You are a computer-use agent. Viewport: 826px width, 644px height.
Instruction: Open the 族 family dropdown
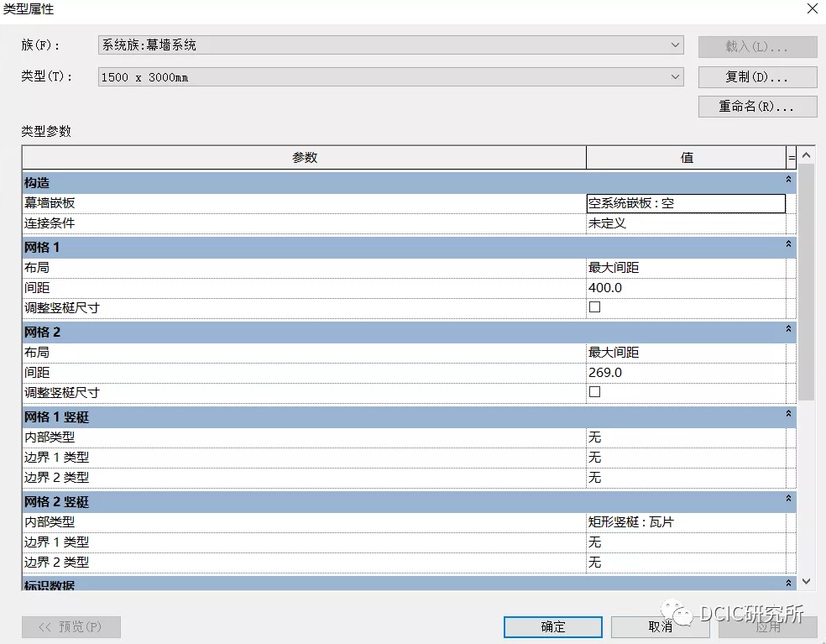[391, 45]
